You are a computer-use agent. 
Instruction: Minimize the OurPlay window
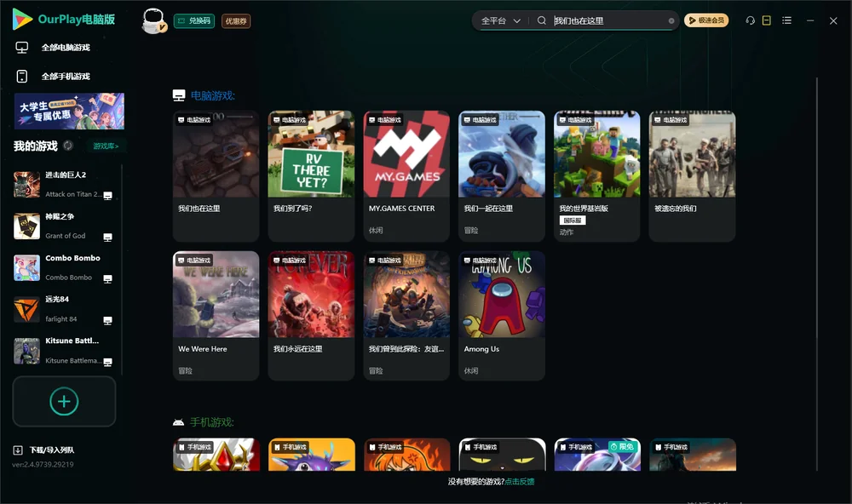click(810, 20)
